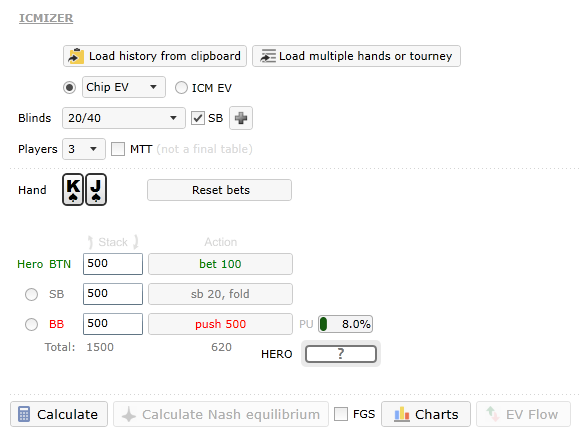Click the Hero BTN stack input field
Viewport: 580px width, 434px height.
click(113, 264)
